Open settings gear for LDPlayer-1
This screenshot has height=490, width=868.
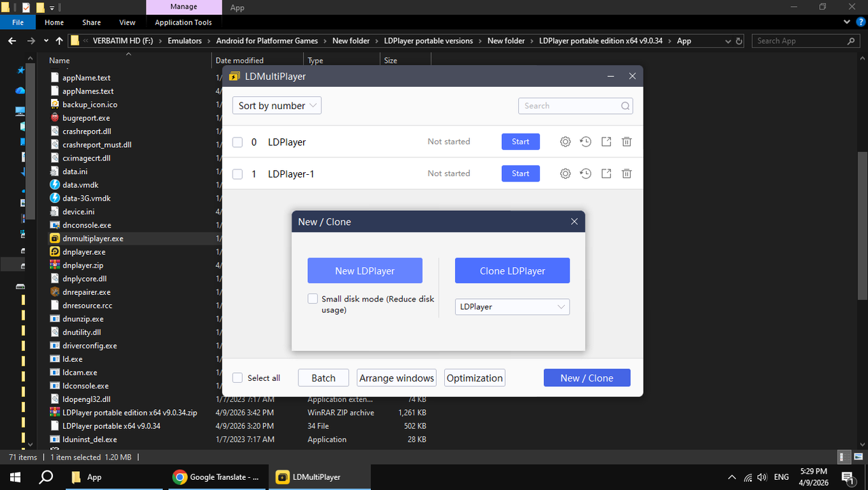click(x=565, y=173)
